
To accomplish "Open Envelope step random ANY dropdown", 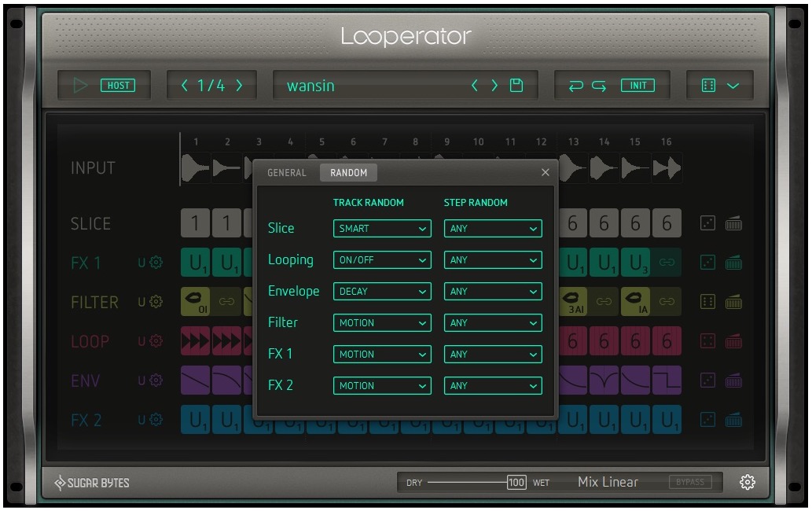I will coord(493,292).
